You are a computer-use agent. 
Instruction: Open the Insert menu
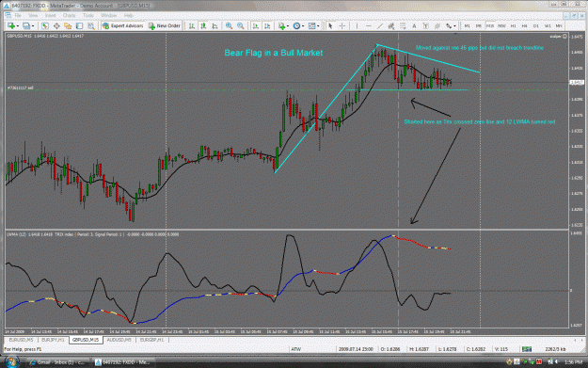(x=50, y=15)
